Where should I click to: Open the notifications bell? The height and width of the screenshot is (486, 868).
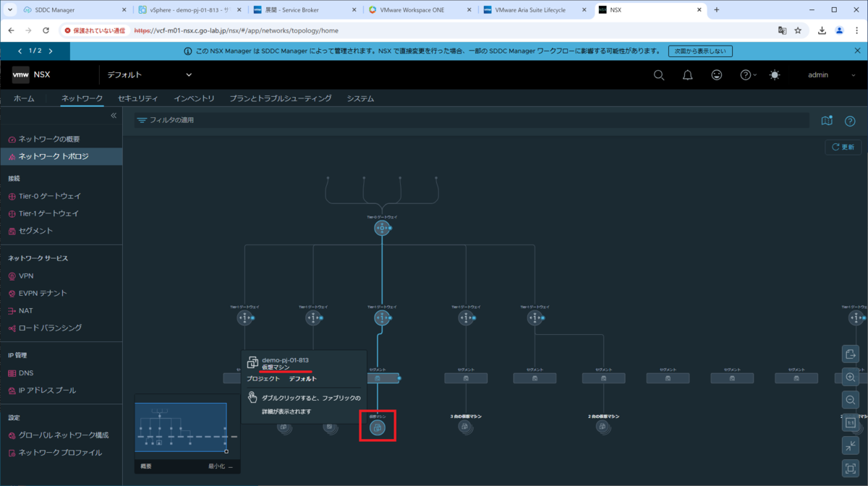[x=688, y=74]
